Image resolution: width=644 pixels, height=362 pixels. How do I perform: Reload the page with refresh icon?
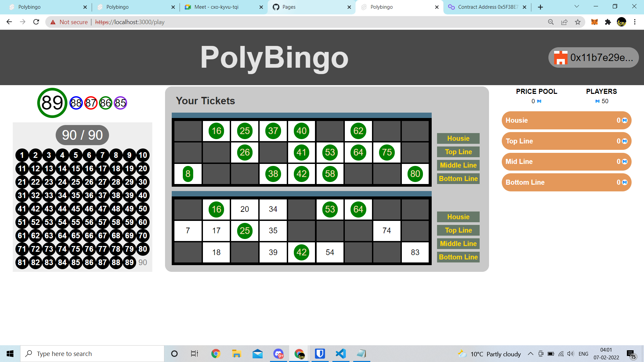point(36,22)
